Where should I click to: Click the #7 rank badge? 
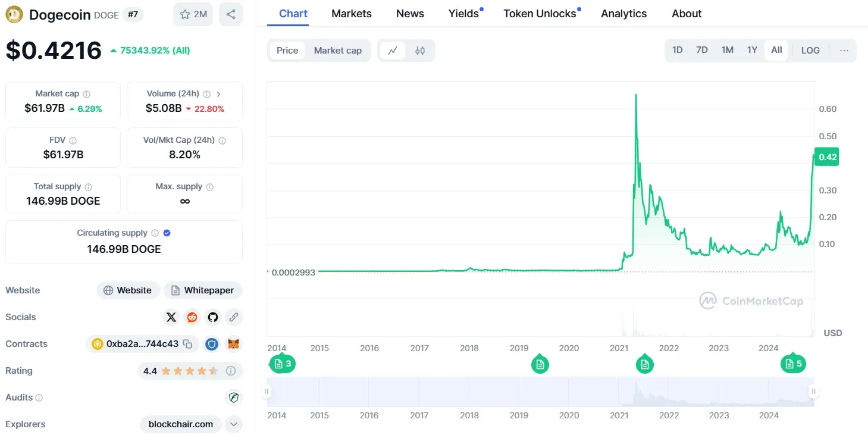(x=133, y=14)
